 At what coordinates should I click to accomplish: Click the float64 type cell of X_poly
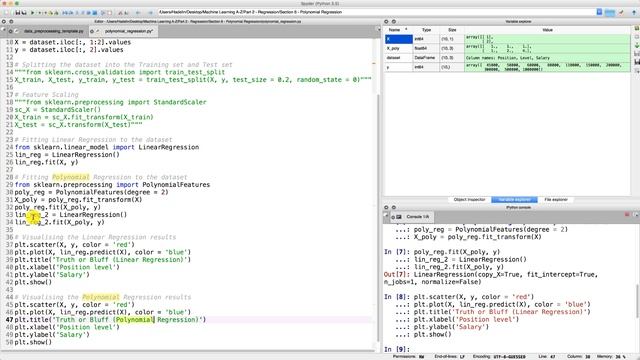[426, 48]
